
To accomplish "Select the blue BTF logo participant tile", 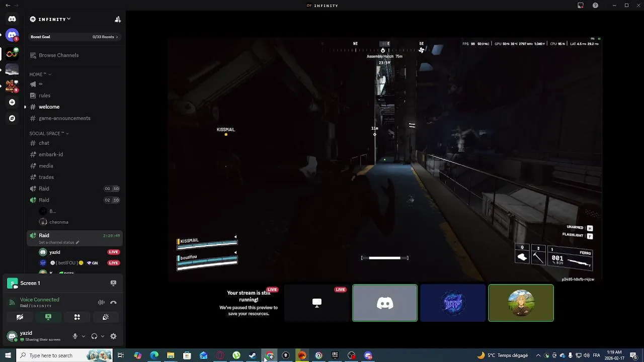I will pos(453,303).
